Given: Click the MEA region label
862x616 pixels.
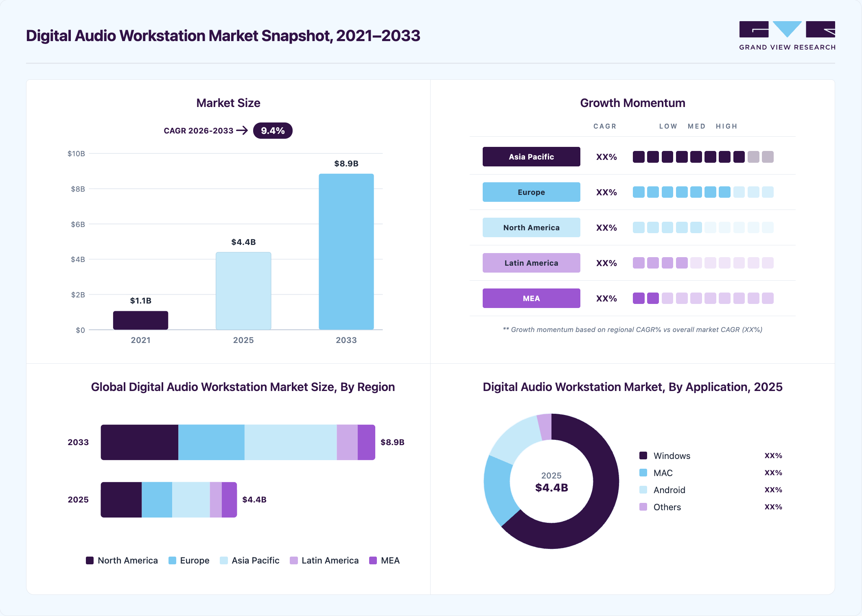Looking at the screenshot, I should click(531, 298).
